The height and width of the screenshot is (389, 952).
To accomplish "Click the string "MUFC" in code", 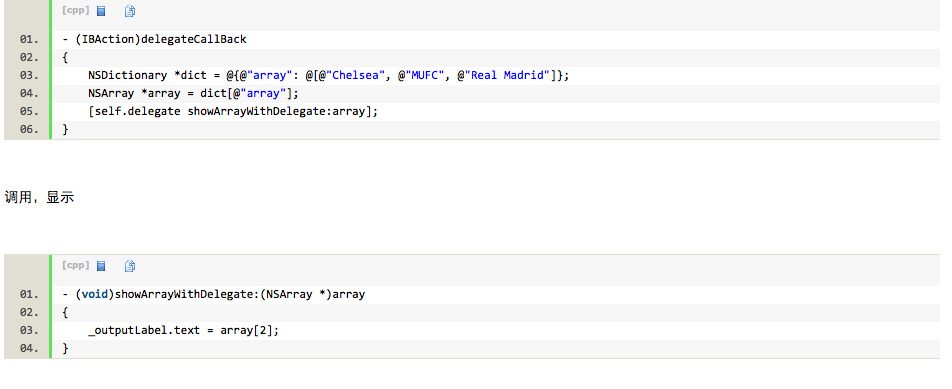I will pyautogui.click(x=425, y=76).
